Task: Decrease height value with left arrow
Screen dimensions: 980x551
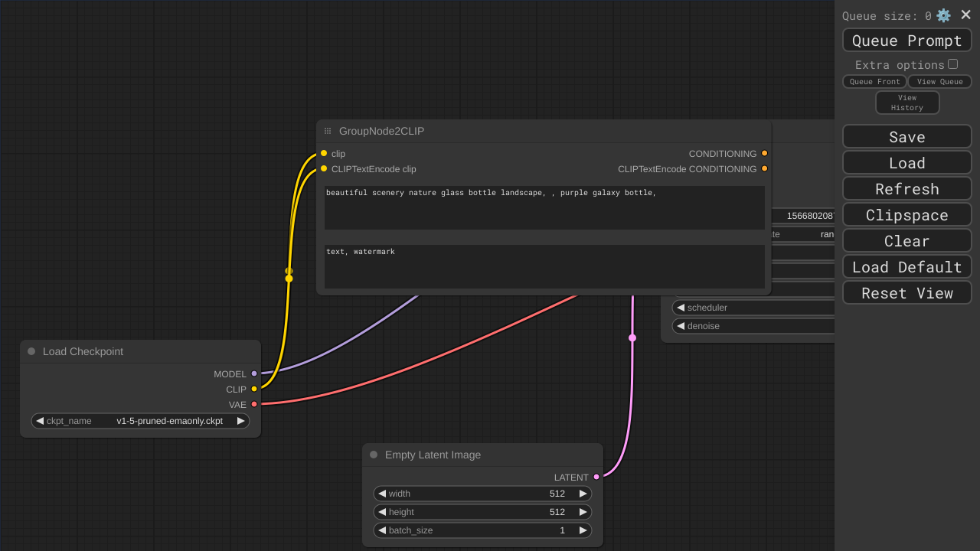Action: [382, 512]
